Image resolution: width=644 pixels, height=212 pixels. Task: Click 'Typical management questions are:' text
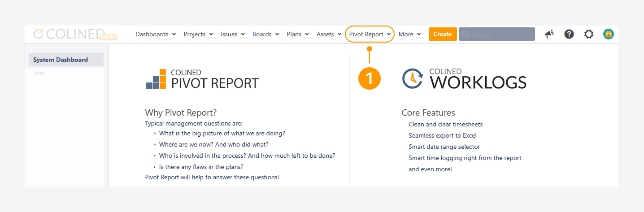194,123
